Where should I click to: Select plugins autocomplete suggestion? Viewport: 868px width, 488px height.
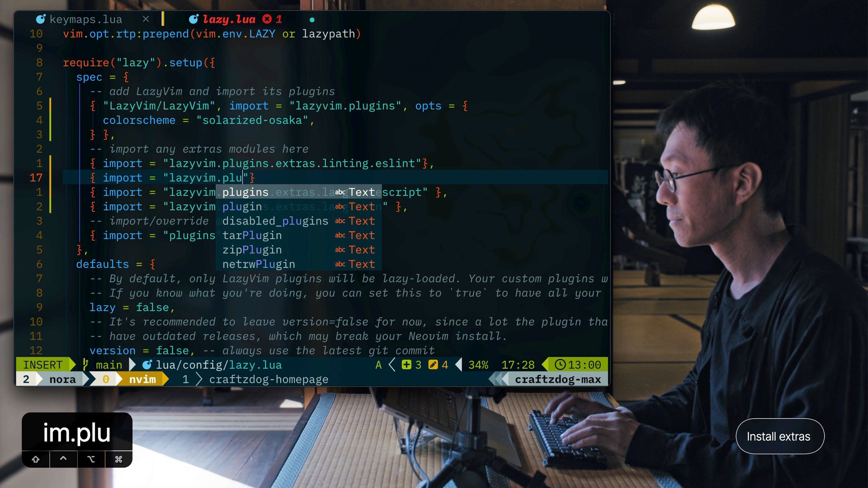click(x=245, y=192)
